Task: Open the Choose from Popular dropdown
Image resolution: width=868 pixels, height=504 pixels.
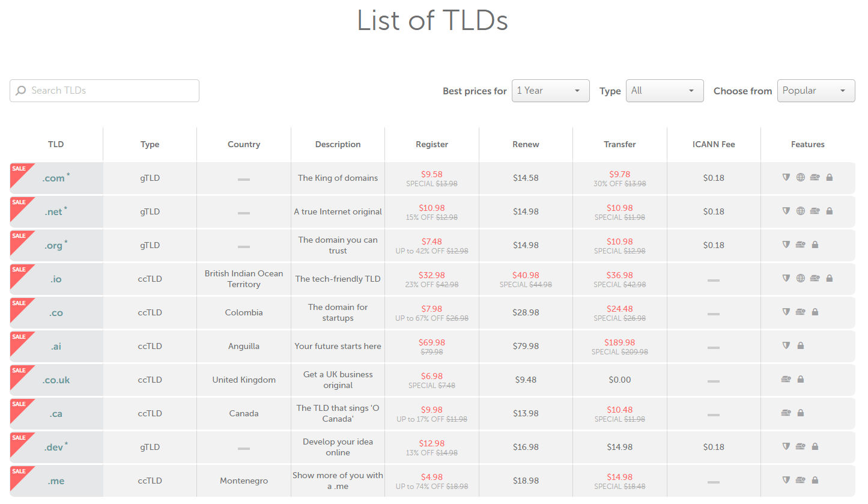Action: click(816, 91)
